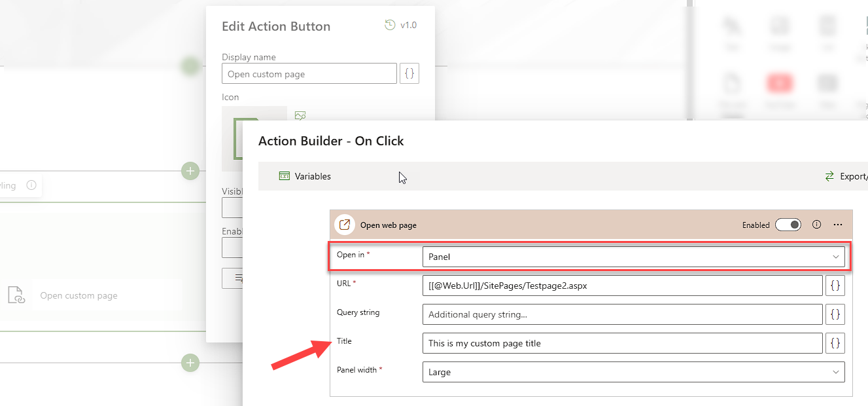Viewport: 868px width, 406px height.
Task: Click the plus button below Open custom page row
Action: (x=190, y=362)
